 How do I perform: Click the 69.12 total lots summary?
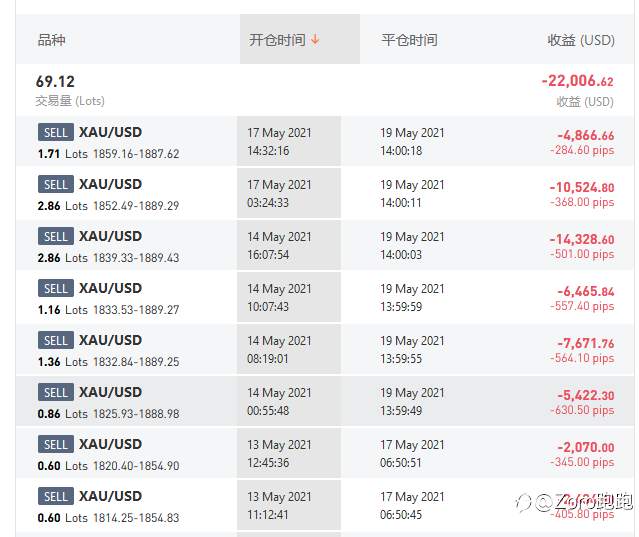point(55,81)
